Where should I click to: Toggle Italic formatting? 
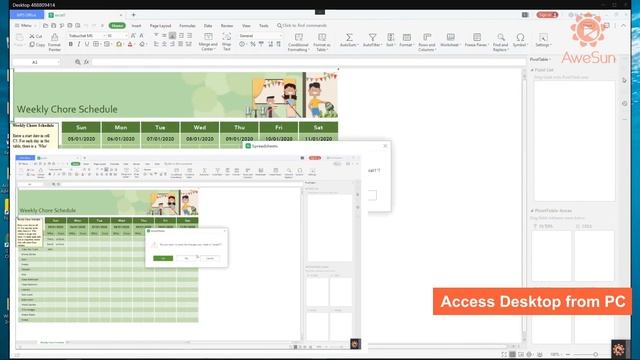coord(79,44)
